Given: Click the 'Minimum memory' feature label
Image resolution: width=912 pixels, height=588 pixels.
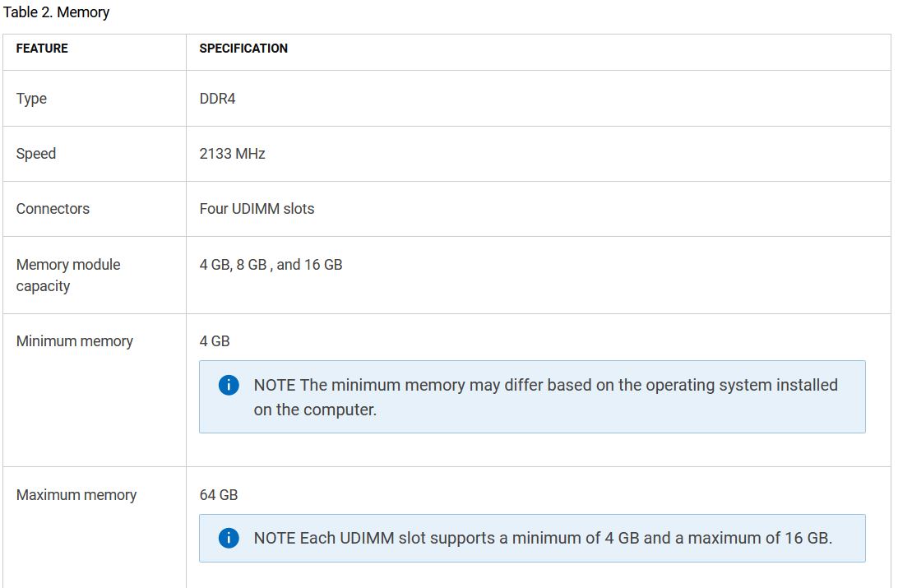Looking at the screenshot, I should tap(74, 341).
